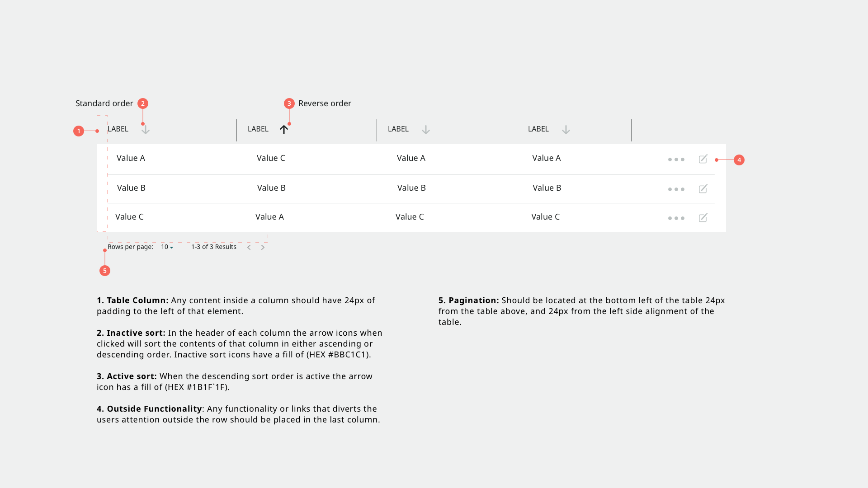This screenshot has height=488, width=868.
Task: Click the second column LABEL header
Action: pyautogui.click(x=258, y=129)
